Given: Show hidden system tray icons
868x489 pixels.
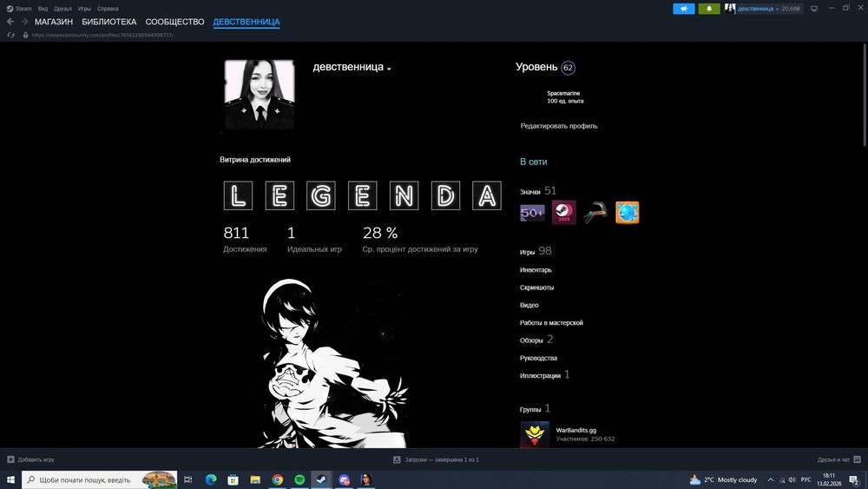Looking at the screenshot, I should (770, 479).
